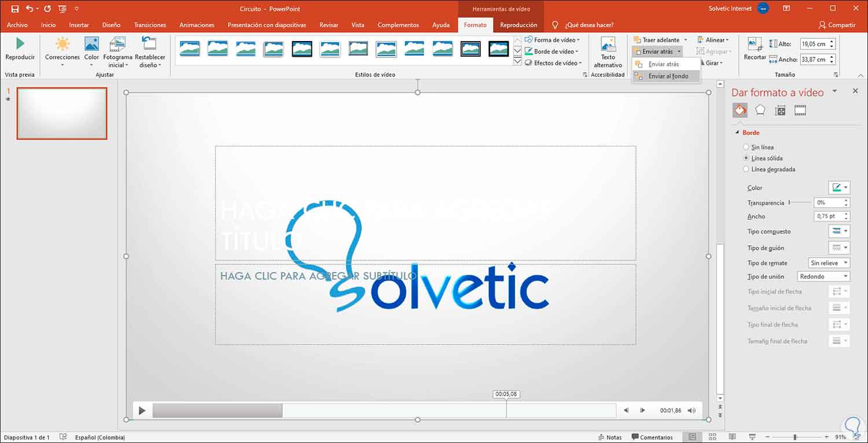This screenshot has height=443, width=868.
Task: Open Tipo compuesto line style dropdown
Action: pos(838,231)
